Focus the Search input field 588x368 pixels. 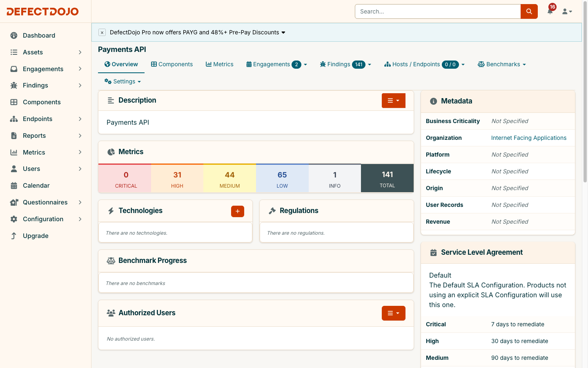pyautogui.click(x=438, y=11)
